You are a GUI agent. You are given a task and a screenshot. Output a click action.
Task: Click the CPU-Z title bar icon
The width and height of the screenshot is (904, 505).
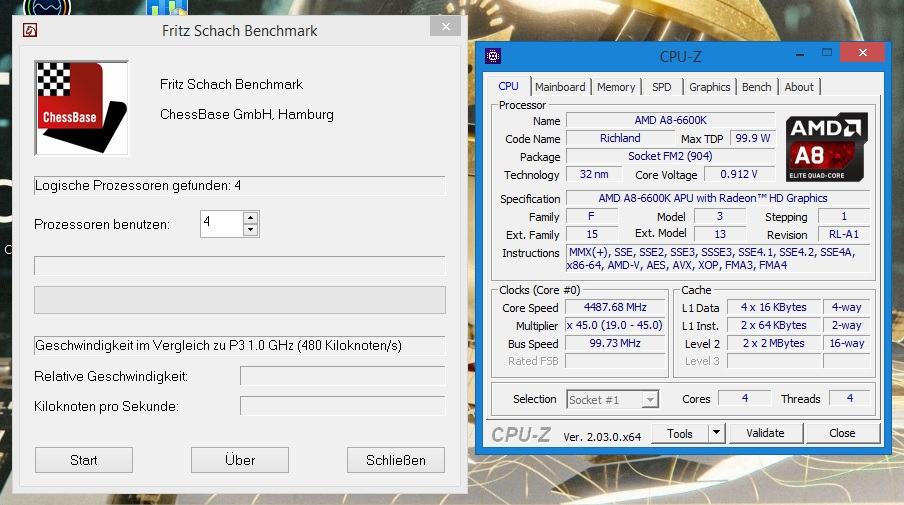[x=493, y=56]
